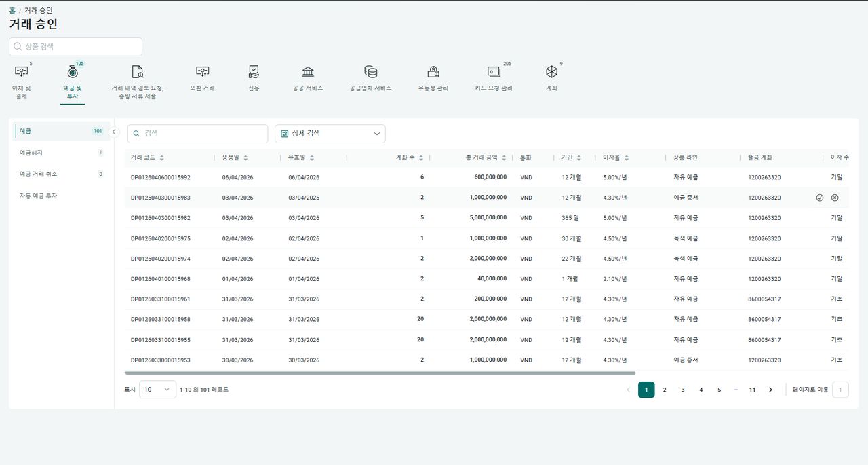Open the 공공 서비스 bank building icon
868x465 pixels.
308,71
